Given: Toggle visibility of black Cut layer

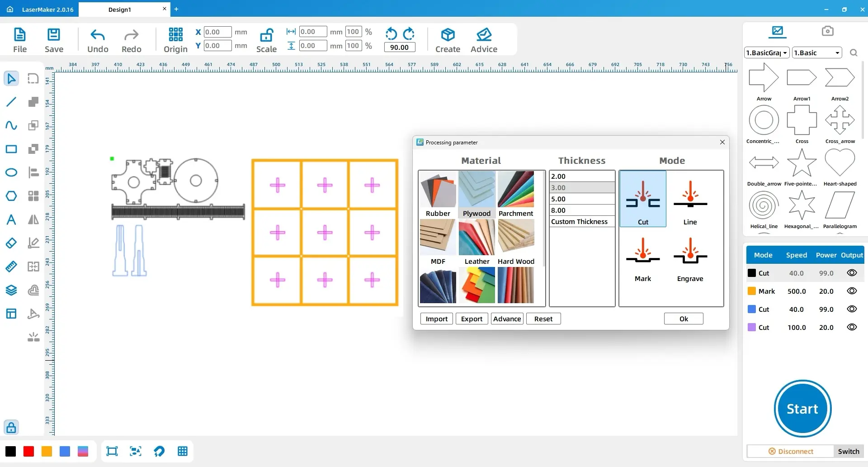Looking at the screenshot, I should [x=852, y=273].
